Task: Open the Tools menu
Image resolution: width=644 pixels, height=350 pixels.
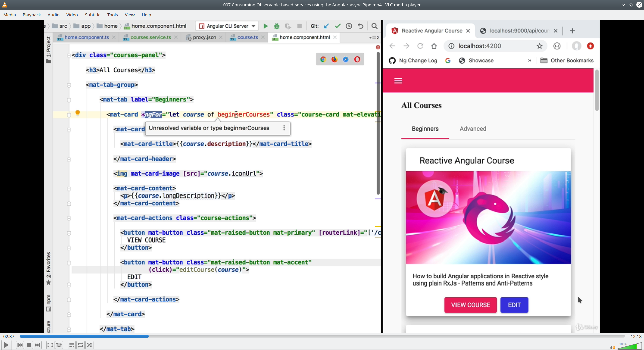Action: point(113,15)
